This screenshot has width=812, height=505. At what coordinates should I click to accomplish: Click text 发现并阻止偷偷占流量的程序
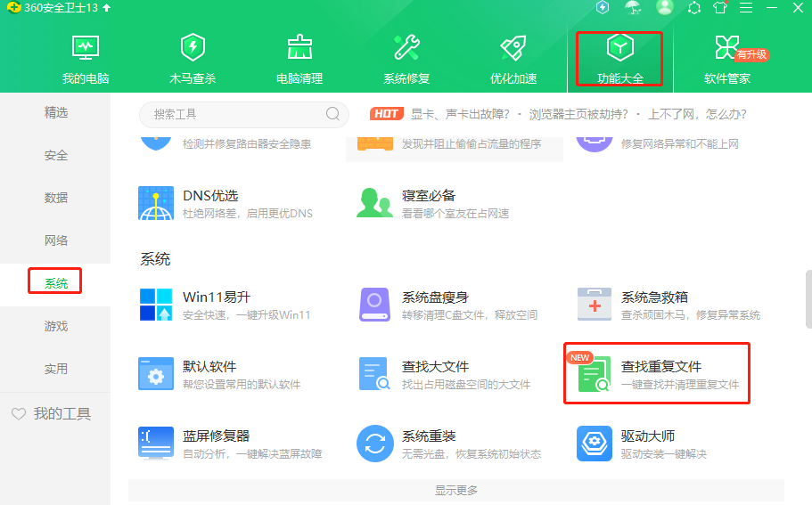pyautogui.click(x=472, y=144)
